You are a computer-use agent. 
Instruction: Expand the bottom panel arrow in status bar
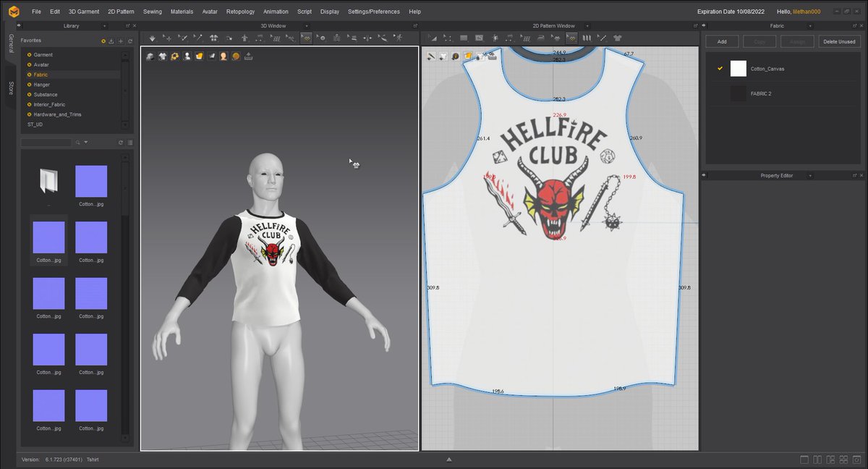click(449, 460)
